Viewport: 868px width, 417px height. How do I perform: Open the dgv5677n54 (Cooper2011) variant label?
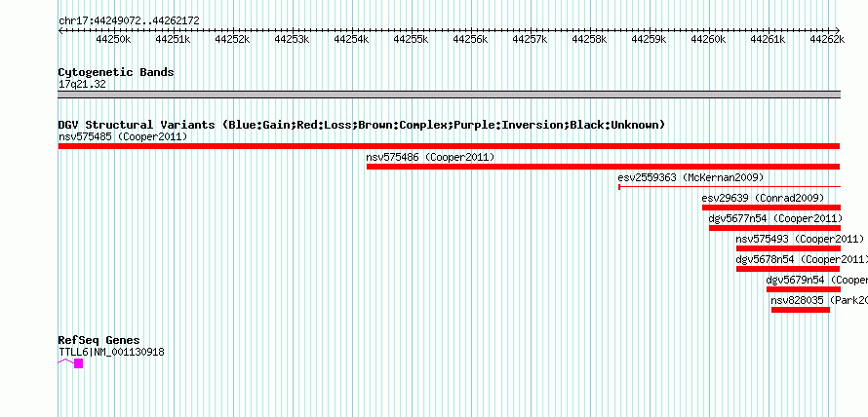point(775,218)
